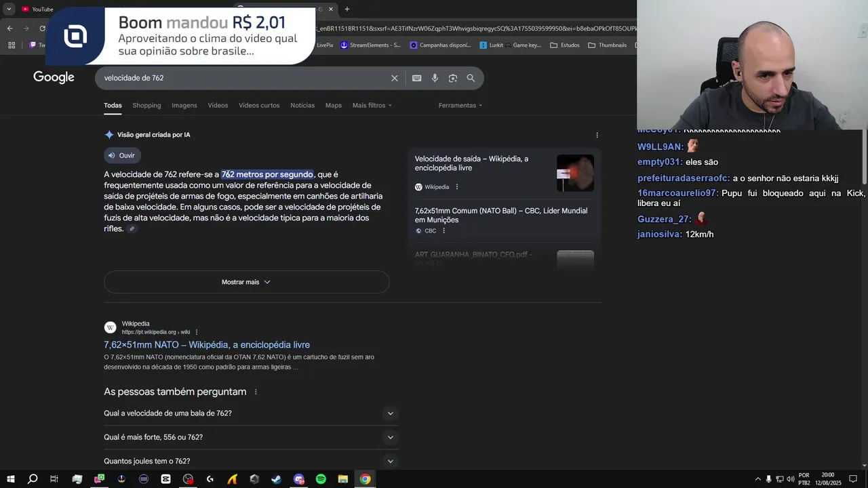Search by image with Google Lens
The height and width of the screenshot is (488, 868).
[x=453, y=78]
